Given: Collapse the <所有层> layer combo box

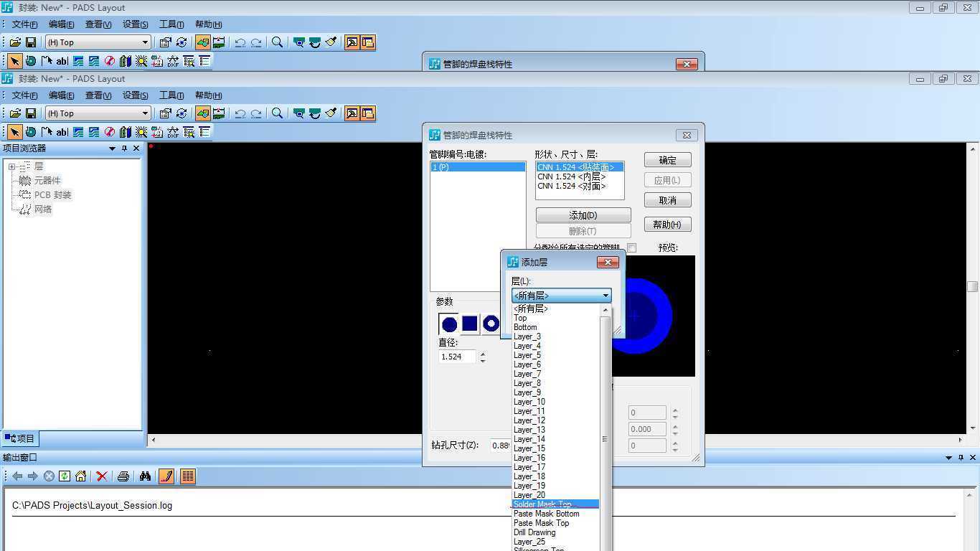Looking at the screenshot, I should point(561,296).
